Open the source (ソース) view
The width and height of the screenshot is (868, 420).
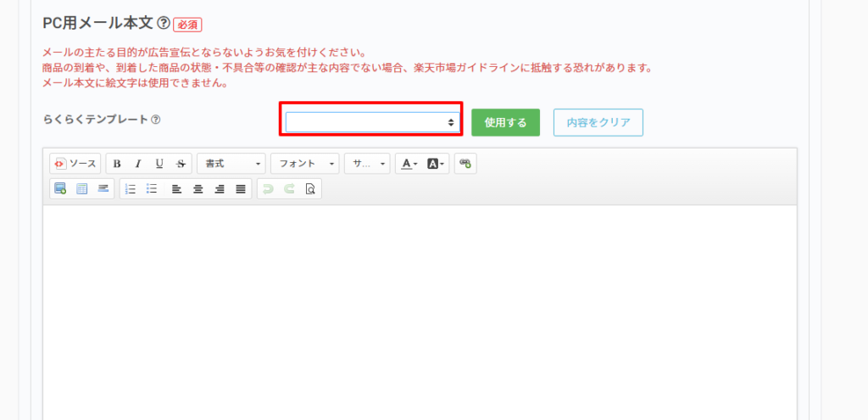coord(75,164)
